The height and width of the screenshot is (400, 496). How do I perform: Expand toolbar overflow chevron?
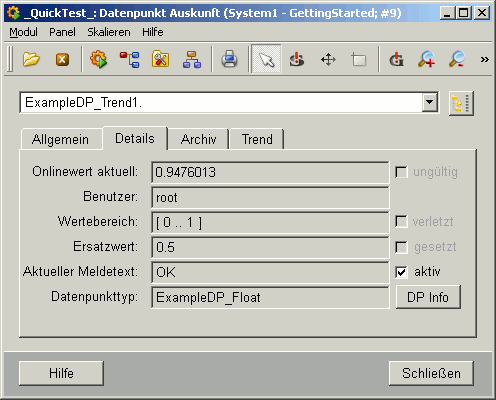point(484,60)
